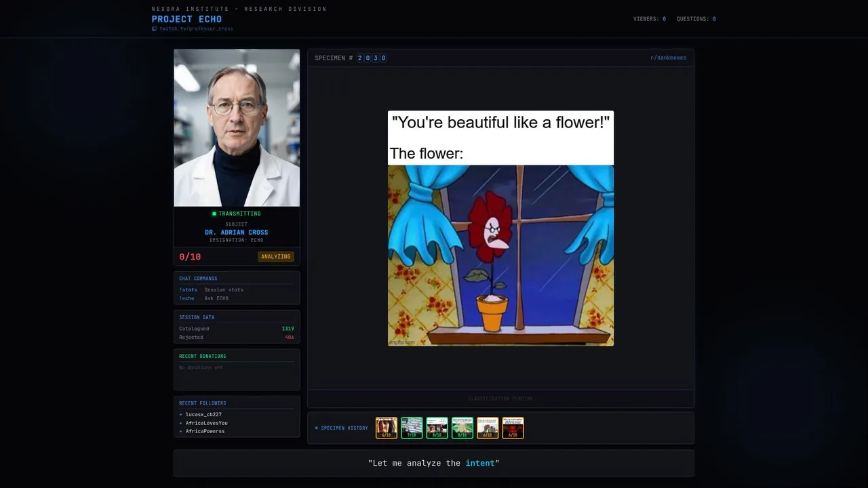Image resolution: width=868 pixels, height=488 pixels.
Task: Open the fifth specimen history thumbnail
Action: (488, 428)
